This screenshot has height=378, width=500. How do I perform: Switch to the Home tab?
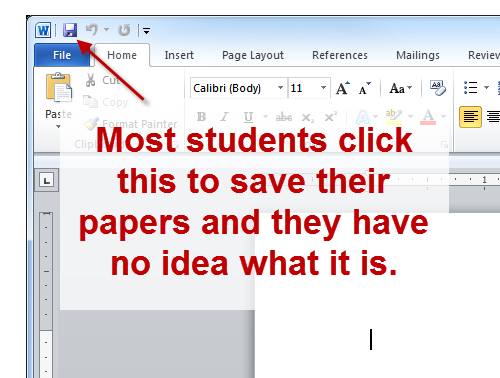tap(122, 55)
